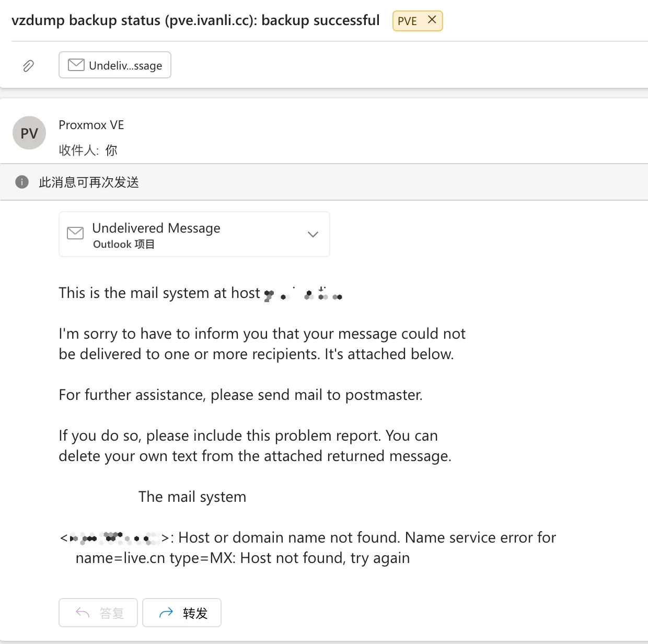648x644 pixels.
Task: Click the reply arrow icon
Action: coord(83,612)
